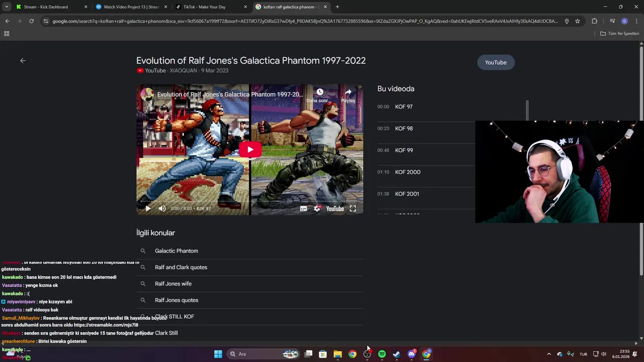Reload the current page

coord(31,21)
